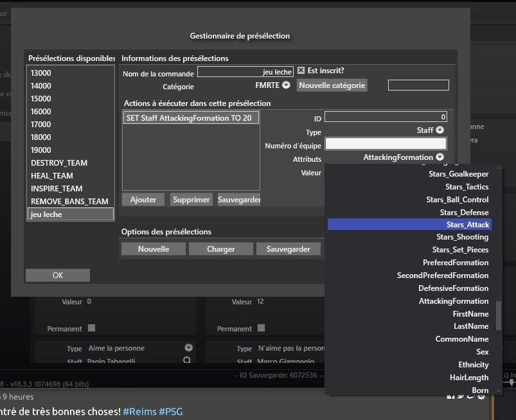The width and height of the screenshot is (516, 420).
Task: Enable the Permanent checkbox under Valeur 12
Action: [x=261, y=328]
